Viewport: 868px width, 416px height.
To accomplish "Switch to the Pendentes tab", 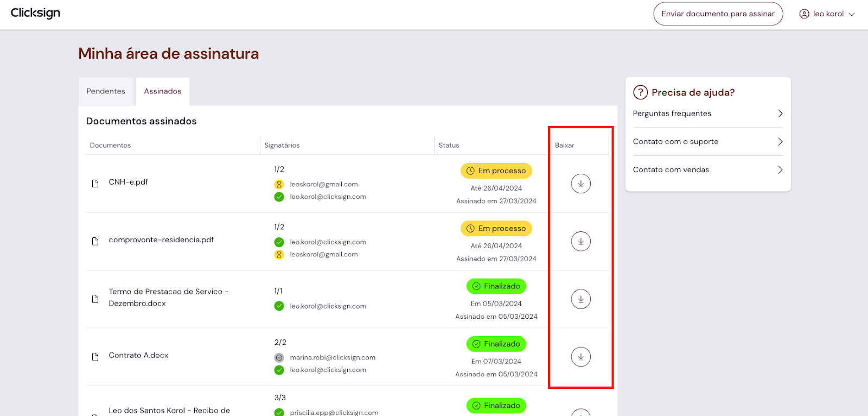I will pyautogui.click(x=106, y=91).
